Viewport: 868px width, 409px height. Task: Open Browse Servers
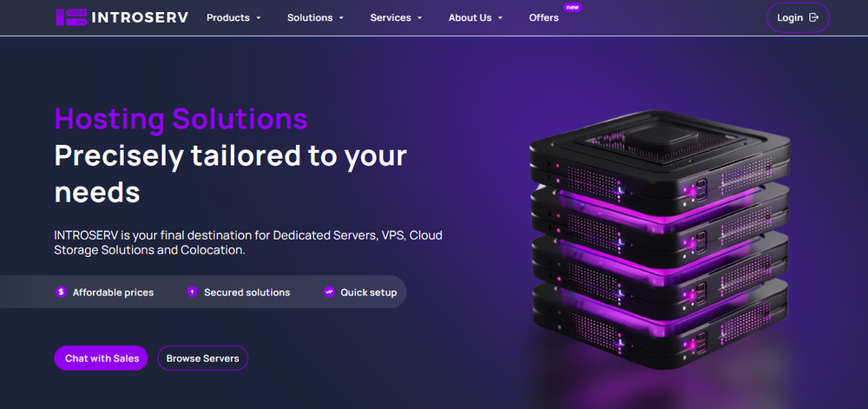click(202, 358)
